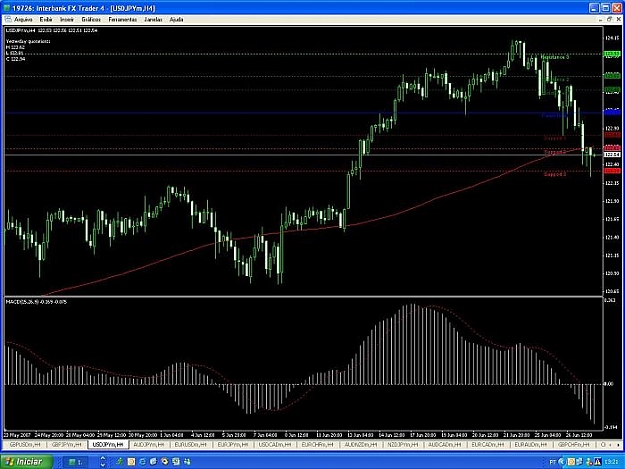The image size is (625, 469).
Task: Open the Internet Explorer quick launch icon
Action: 142,462
